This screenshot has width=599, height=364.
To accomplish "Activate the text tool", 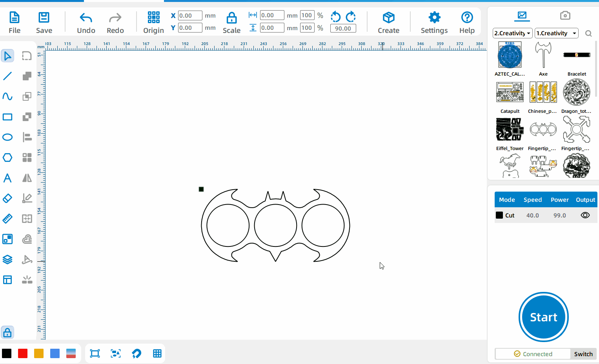I will (x=7, y=178).
